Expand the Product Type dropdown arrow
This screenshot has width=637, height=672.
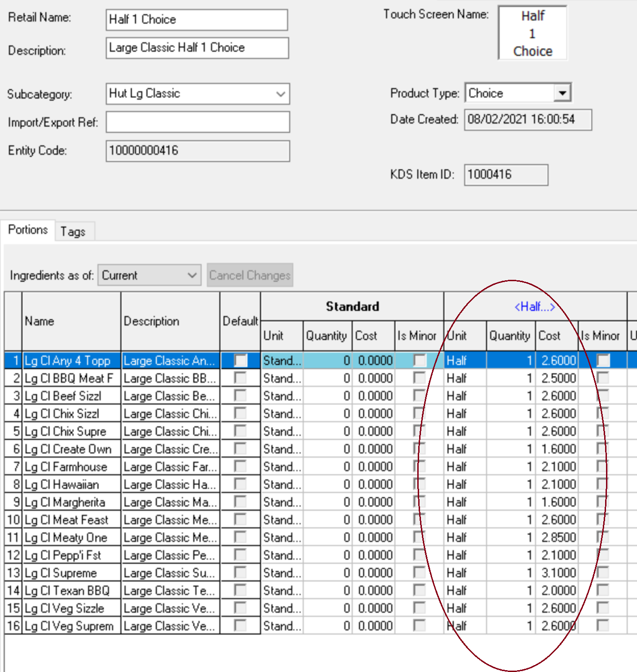point(562,93)
